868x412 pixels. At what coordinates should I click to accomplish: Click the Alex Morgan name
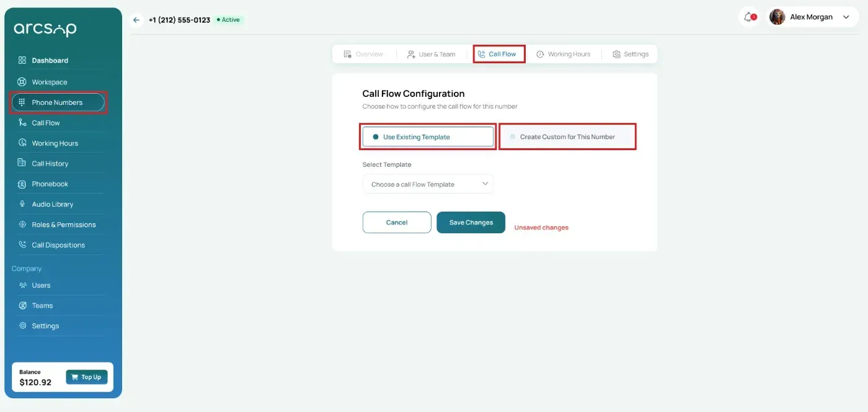coord(811,17)
